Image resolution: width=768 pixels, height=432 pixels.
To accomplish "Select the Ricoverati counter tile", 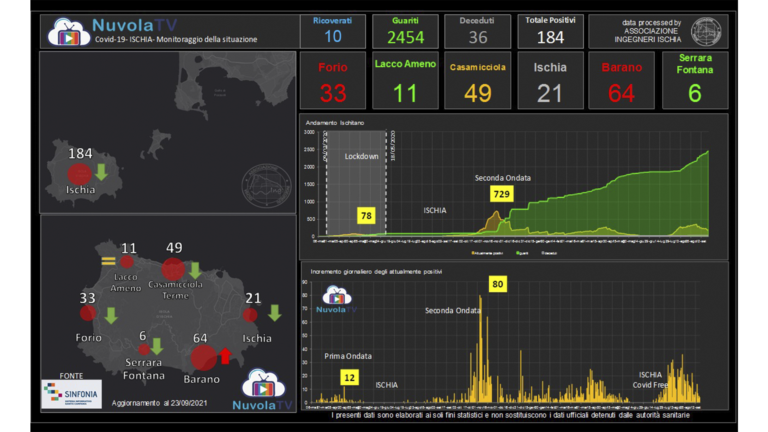I will coord(333,31).
